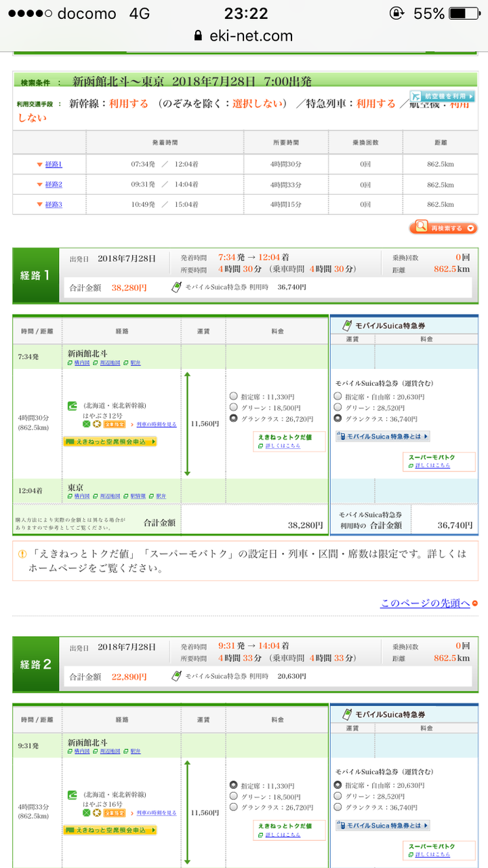Select 指定席 11,330円 in route 2
Viewport: 488px width, 868px height.
point(234,785)
